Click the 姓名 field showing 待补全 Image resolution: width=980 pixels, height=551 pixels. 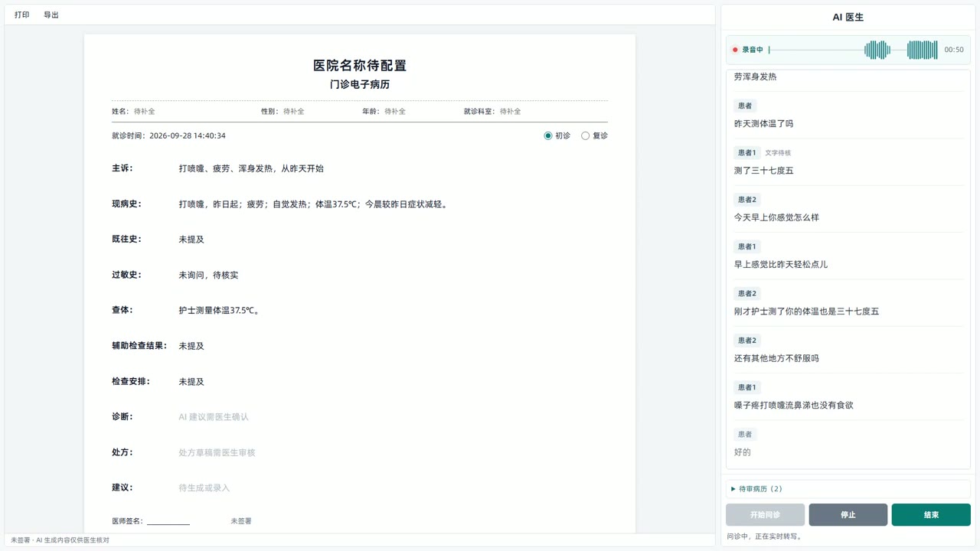tap(145, 111)
